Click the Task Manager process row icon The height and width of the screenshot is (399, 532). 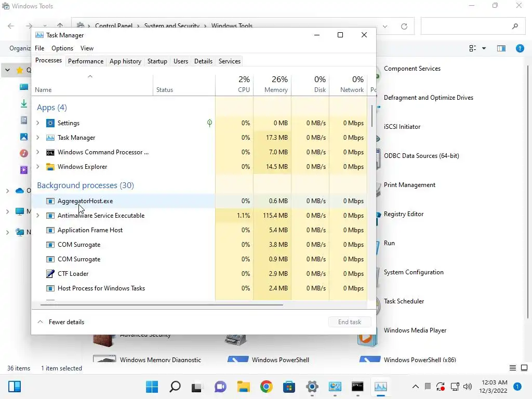pos(50,138)
